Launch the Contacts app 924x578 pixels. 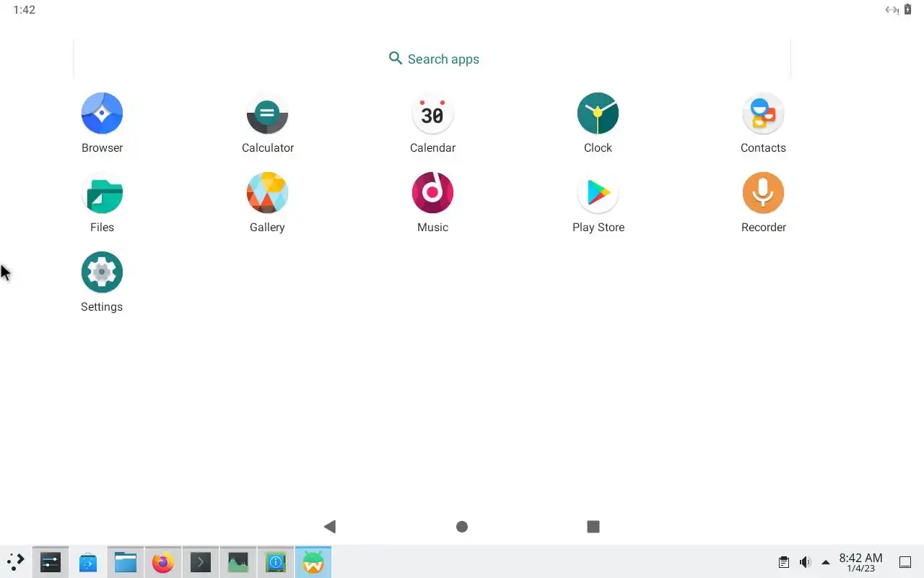click(x=763, y=113)
